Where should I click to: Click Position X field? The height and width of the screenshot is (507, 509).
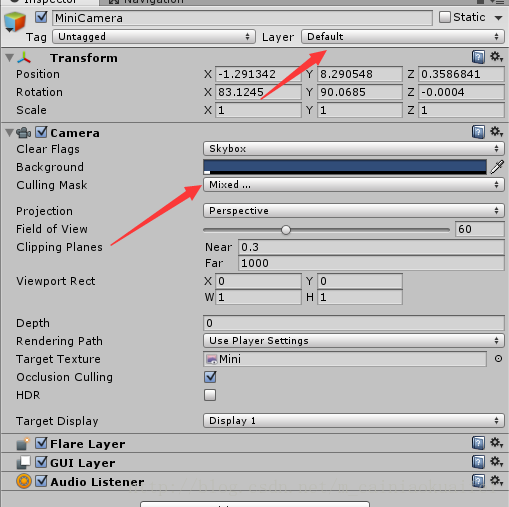pyautogui.click(x=258, y=74)
